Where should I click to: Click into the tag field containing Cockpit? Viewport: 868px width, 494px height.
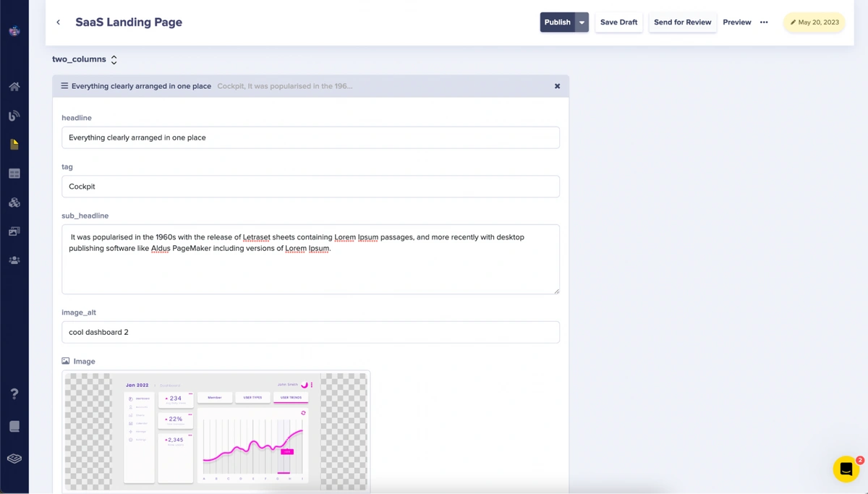point(310,187)
